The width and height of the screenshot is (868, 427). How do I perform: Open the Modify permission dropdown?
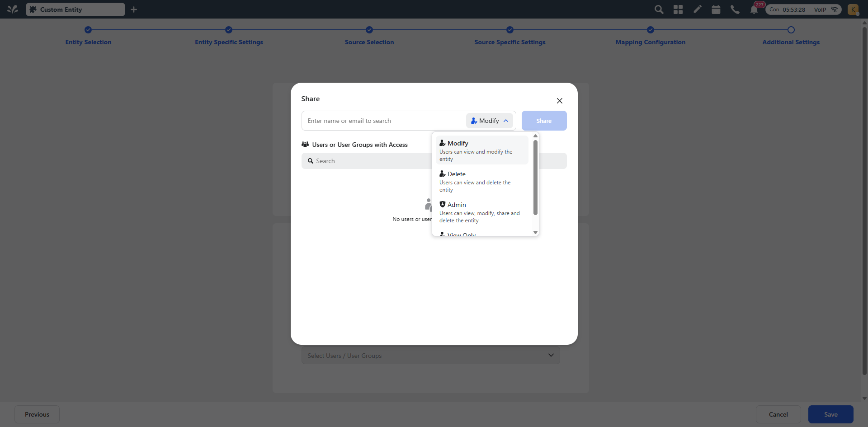point(490,121)
